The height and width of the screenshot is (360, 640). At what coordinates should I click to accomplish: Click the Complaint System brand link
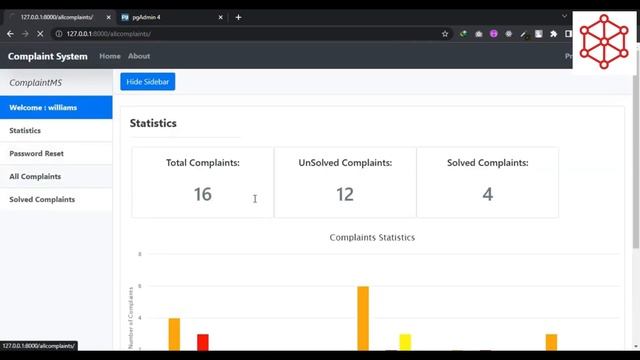point(48,56)
